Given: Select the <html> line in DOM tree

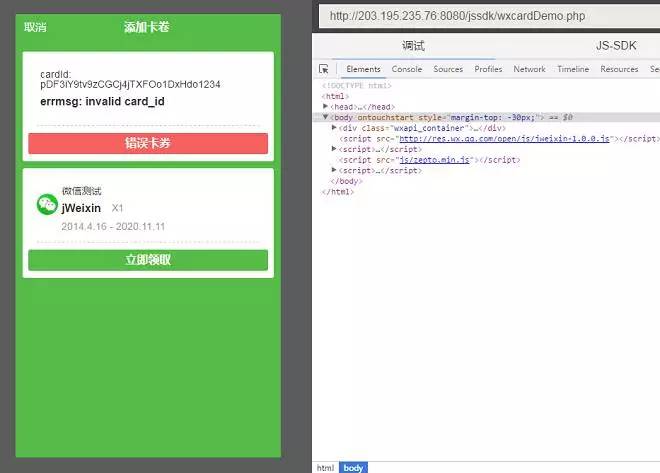Looking at the screenshot, I should [335, 96].
